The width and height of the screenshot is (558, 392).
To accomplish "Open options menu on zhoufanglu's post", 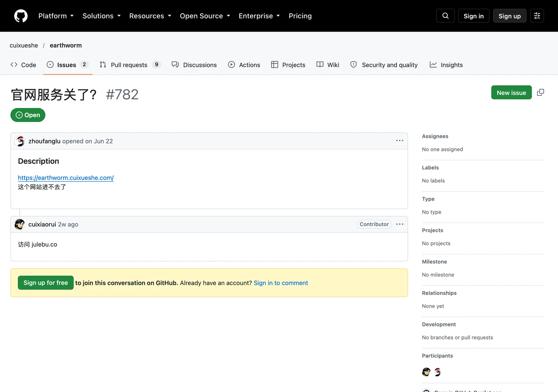I will [400, 141].
